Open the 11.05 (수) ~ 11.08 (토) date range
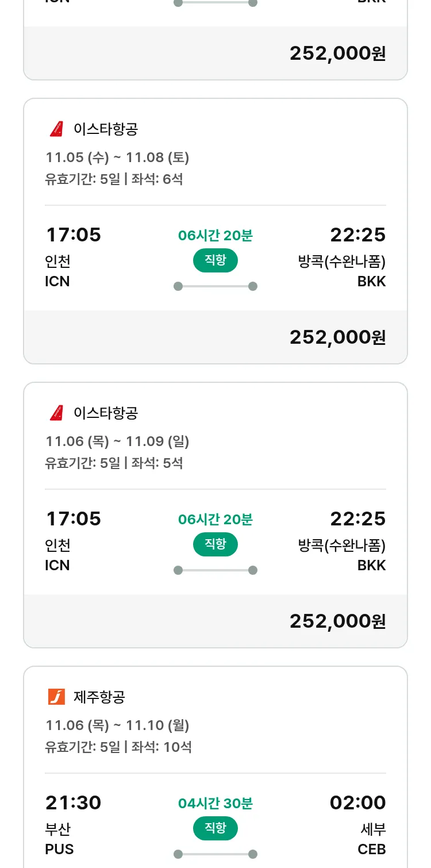 tap(117, 157)
